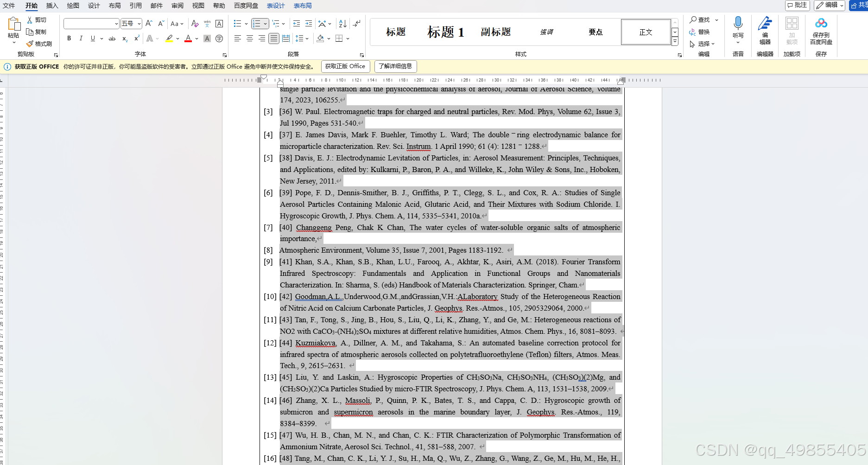
Task: Toggle Bold formatting
Action: click(69, 38)
